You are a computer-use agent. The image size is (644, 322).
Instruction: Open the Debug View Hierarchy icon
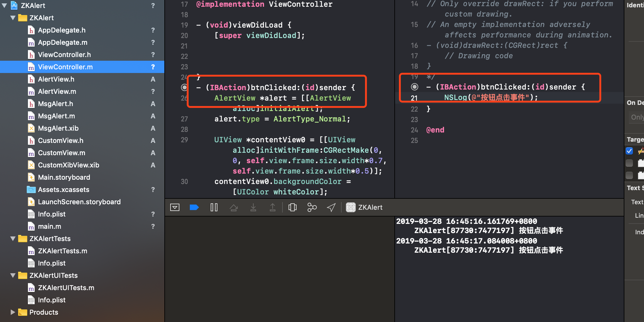(x=293, y=208)
